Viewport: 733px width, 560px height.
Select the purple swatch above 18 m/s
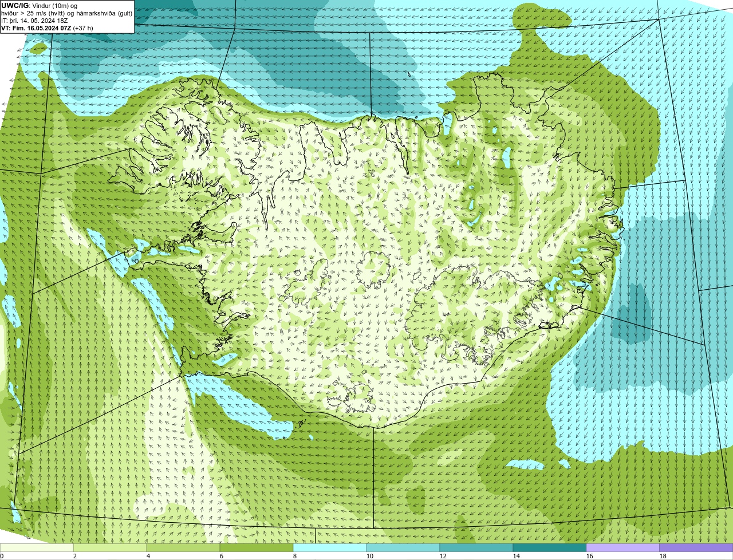click(x=696, y=547)
